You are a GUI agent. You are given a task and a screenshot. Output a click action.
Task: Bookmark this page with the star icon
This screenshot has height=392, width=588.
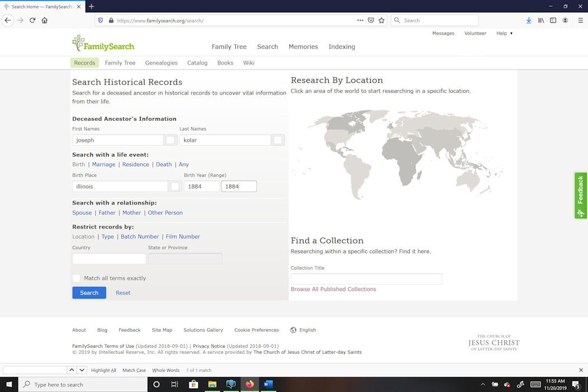(382, 20)
